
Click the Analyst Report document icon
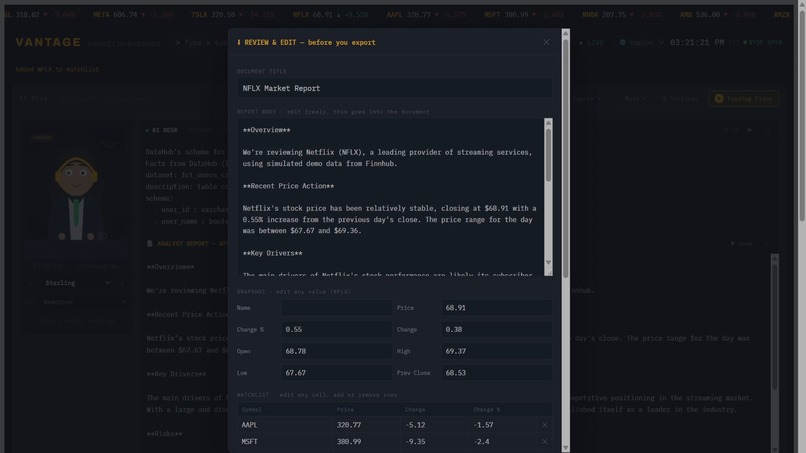coord(150,243)
